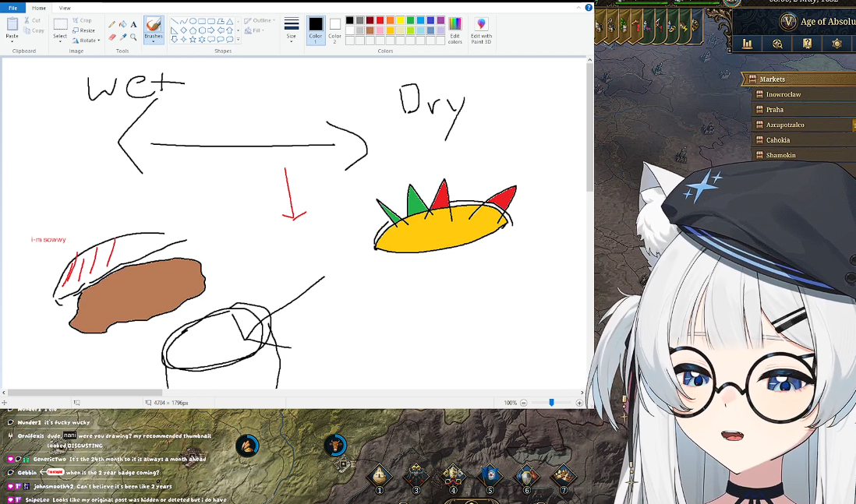
Task: Open the File menu in Paint
Action: point(12,8)
